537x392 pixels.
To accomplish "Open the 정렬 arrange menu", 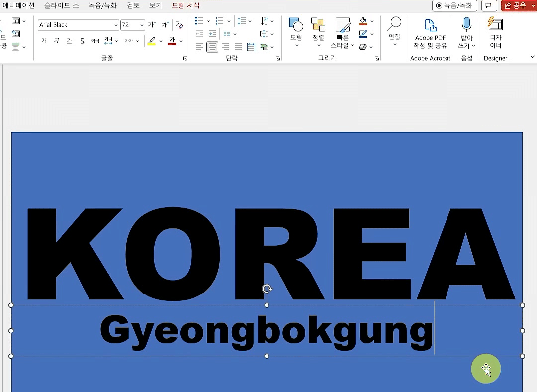I will point(318,32).
